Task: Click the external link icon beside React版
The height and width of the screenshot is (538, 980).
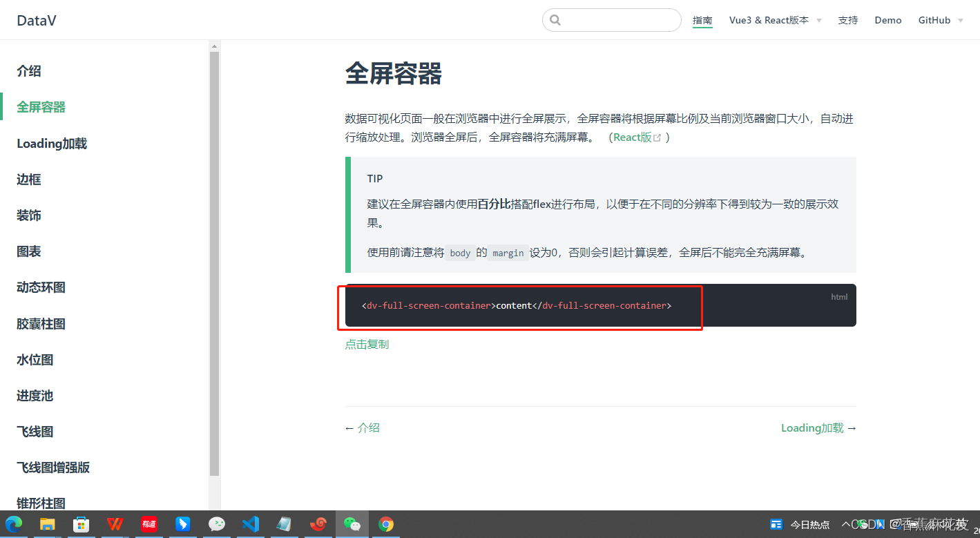Action: [657, 138]
